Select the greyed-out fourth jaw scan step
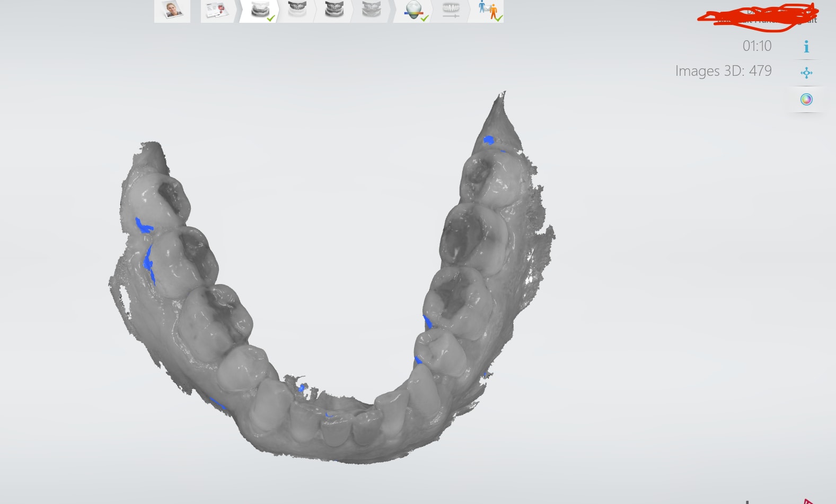The image size is (836, 504). (371, 10)
